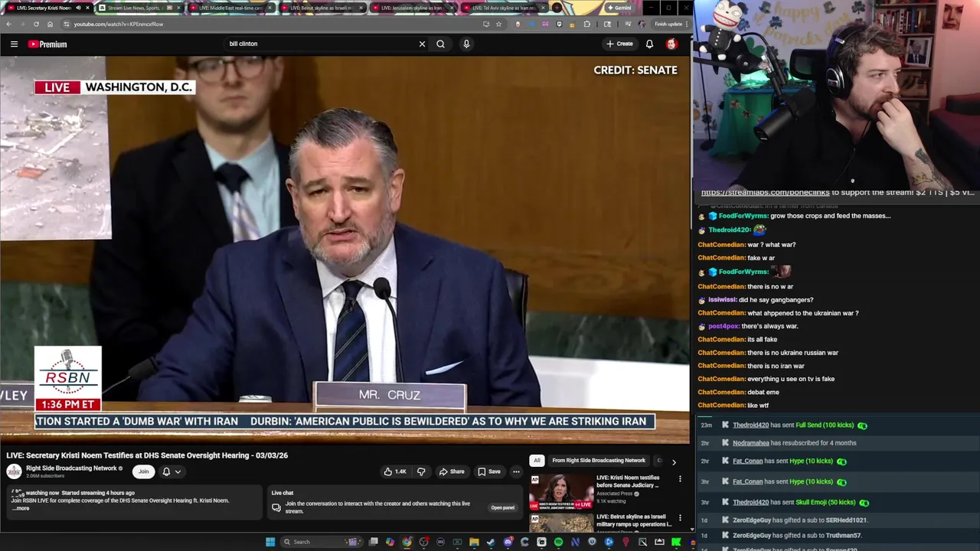
Task: Save the video to playlist
Action: point(488,471)
